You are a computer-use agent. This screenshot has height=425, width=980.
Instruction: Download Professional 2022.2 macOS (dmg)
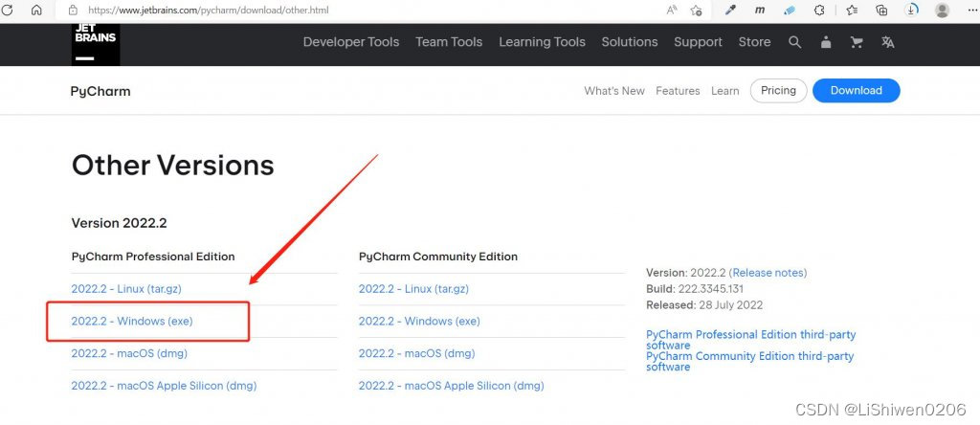pos(129,353)
